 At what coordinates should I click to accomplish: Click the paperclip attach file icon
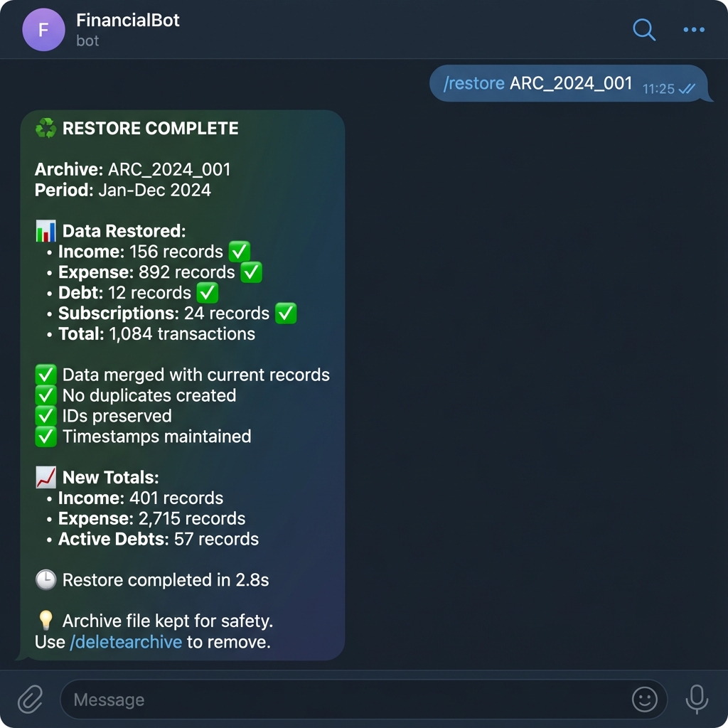coord(31,699)
